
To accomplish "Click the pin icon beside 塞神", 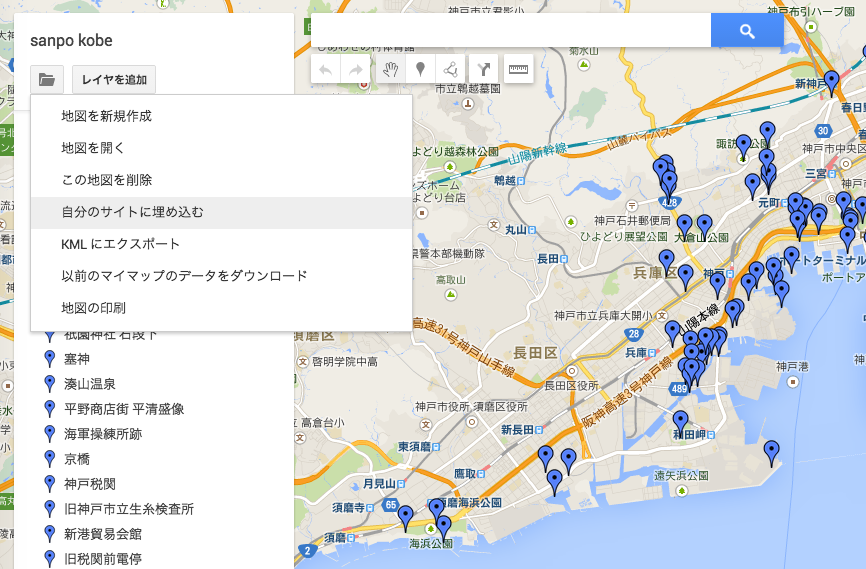I will coord(50,359).
